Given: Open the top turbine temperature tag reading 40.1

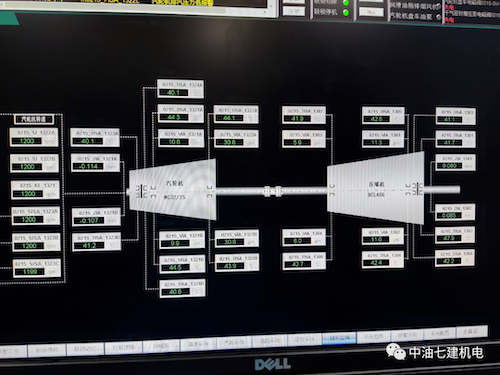Looking at the screenshot, I should (180, 89).
